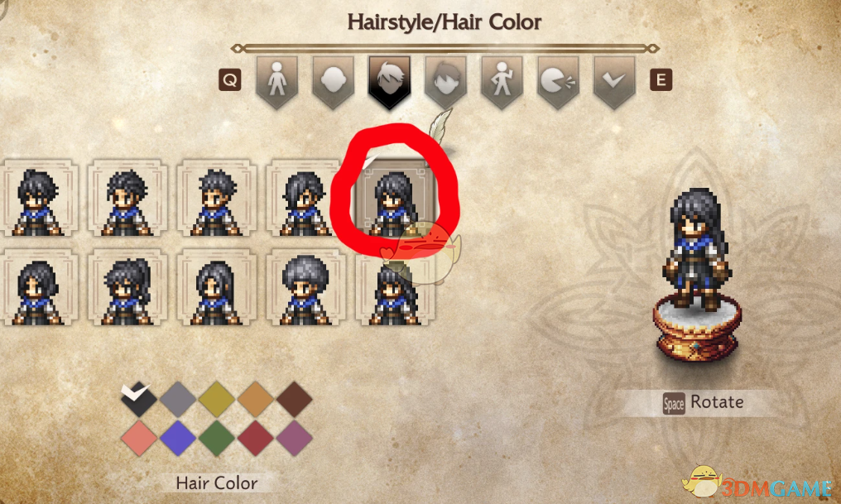
Task: Select the head shape tab icon
Action: (333, 82)
